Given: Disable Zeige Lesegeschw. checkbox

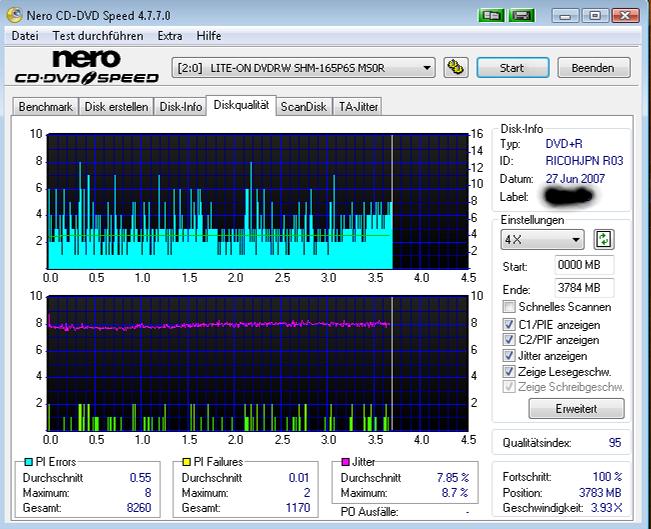Looking at the screenshot, I should pyautogui.click(x=510, y=371).
